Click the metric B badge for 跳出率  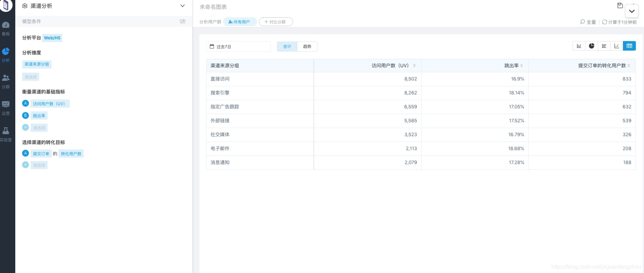tap(25, 115)
